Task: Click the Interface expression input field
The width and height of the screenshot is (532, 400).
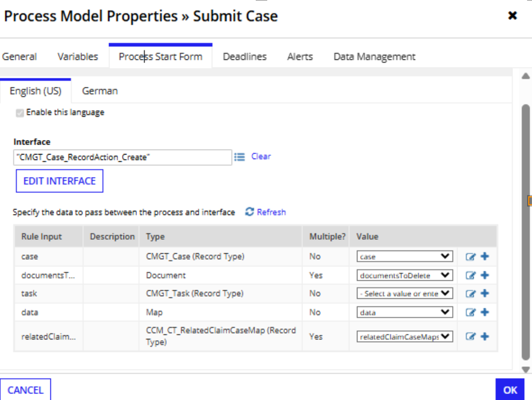Action: point(123,157)
